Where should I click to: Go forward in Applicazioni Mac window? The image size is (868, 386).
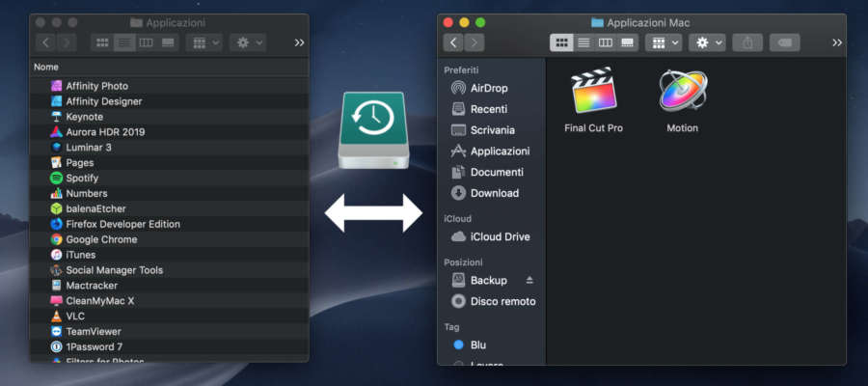pos(474,42)
